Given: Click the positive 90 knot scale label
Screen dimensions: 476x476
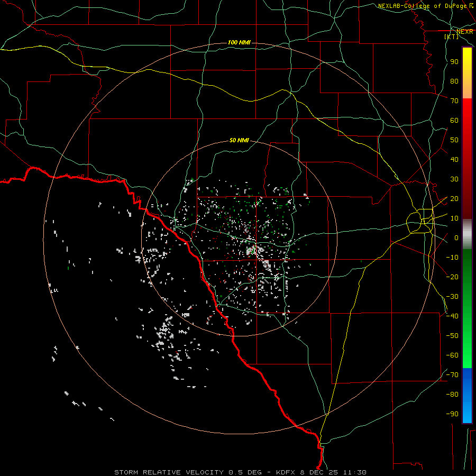Looking at the screenshot, I should pos(454,62).
